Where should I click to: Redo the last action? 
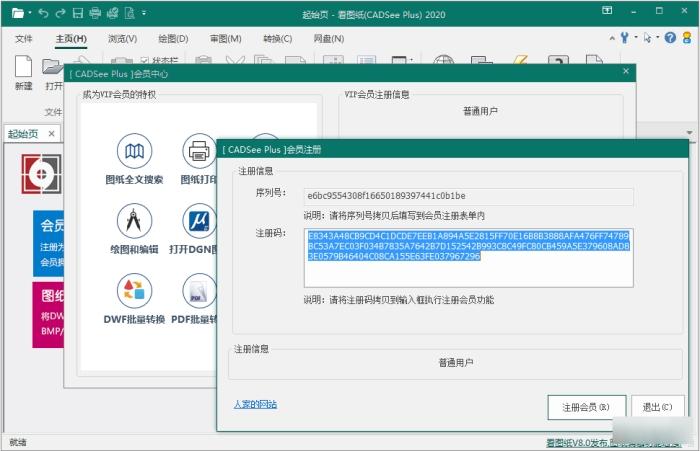(x=60, y=13)
